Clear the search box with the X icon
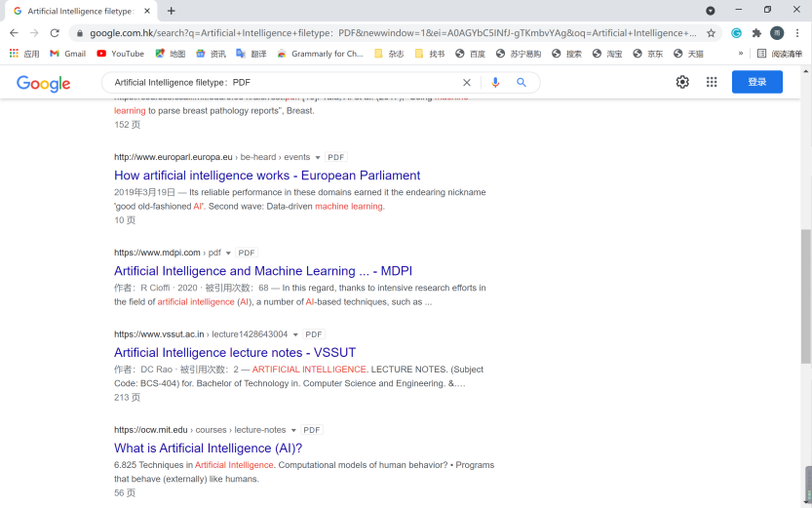The width and height of the screenshot is (812, 508). tap(467, 82)
